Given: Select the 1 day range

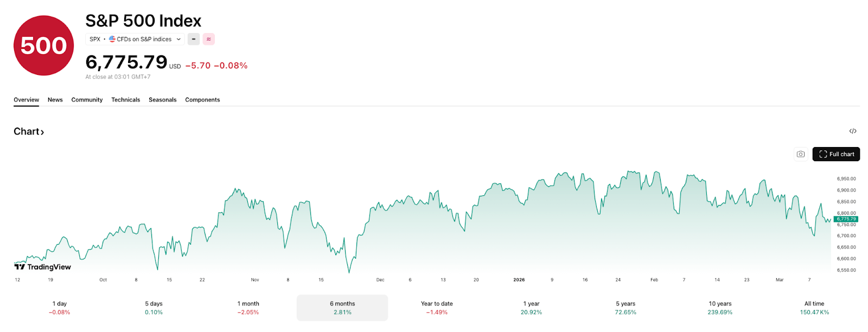Looking at the screenshot, I should point(60,308).
